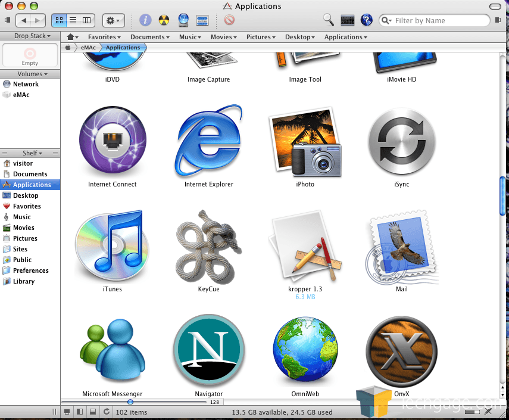The image size is (509, 420).
Task: Click the icon size slider track
Action: (x=134, y=402)
